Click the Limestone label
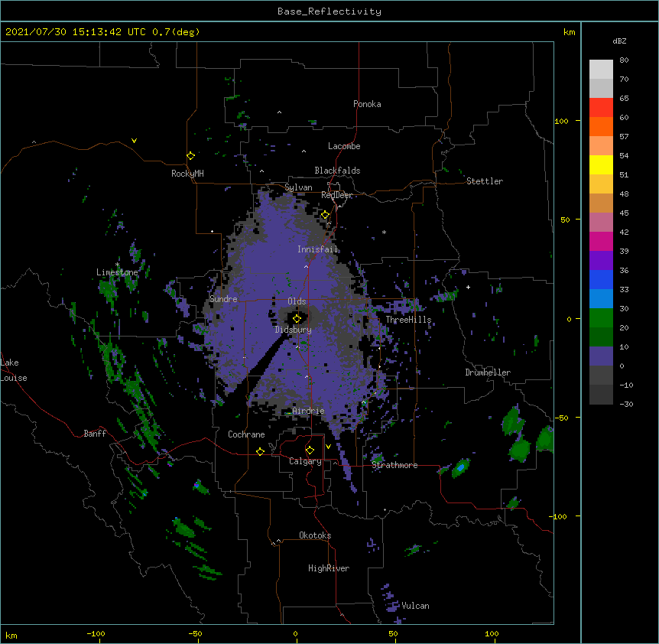This screenshot has width=659, height=644. point(117,272)
